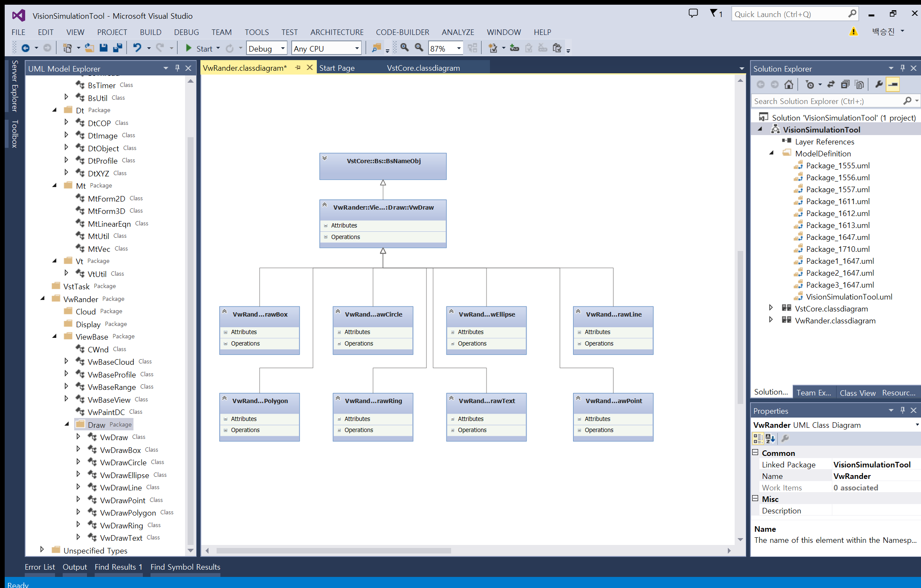Open Properties wrench icon in Solution Explorer
Screen dimensions: 921x588
[879, 84]
